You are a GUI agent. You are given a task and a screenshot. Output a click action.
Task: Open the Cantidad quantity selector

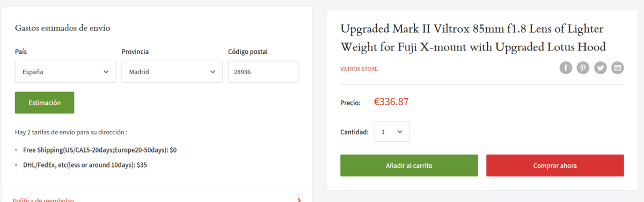[392, 132]
